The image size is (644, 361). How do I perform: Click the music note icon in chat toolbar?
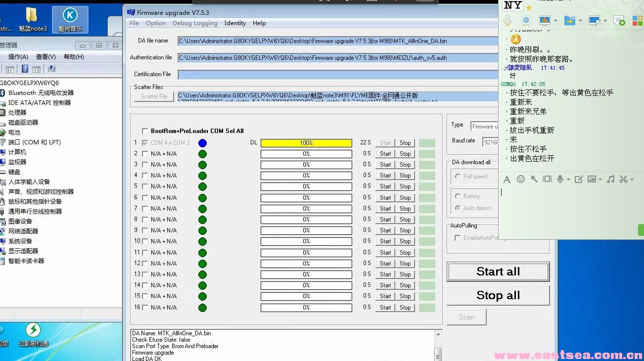[x=610, y=179]
